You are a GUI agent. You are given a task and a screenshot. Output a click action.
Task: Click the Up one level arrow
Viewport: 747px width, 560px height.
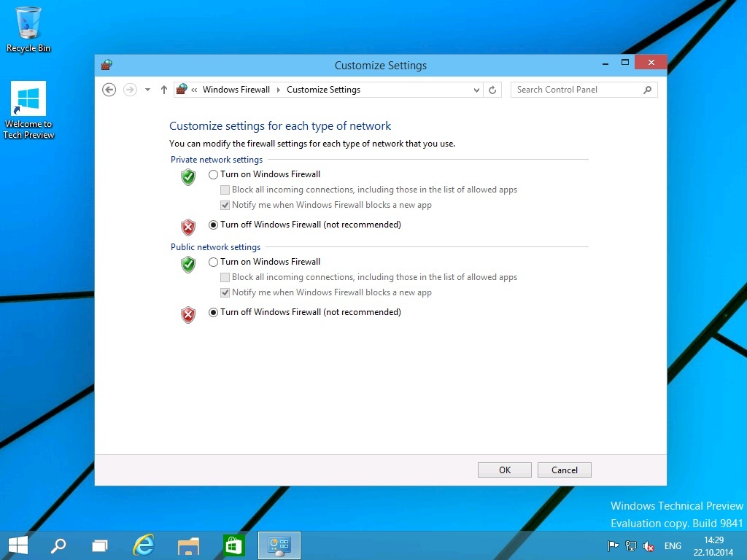click(x=163, y=90)
